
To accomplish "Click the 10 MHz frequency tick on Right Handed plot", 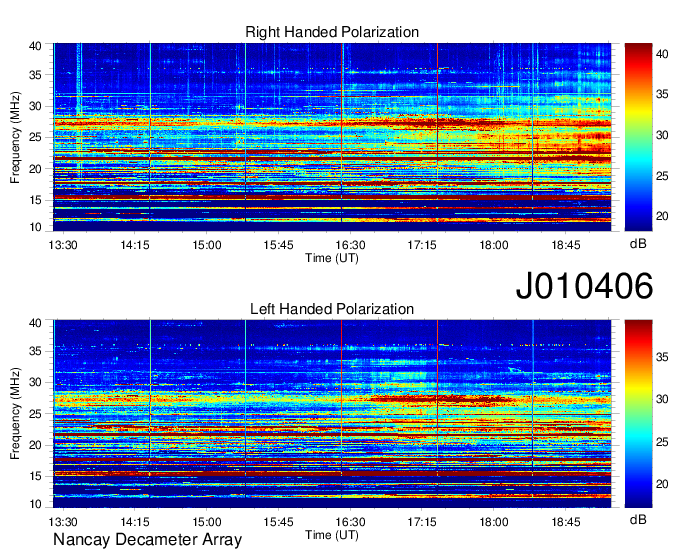I will point(35,227).
